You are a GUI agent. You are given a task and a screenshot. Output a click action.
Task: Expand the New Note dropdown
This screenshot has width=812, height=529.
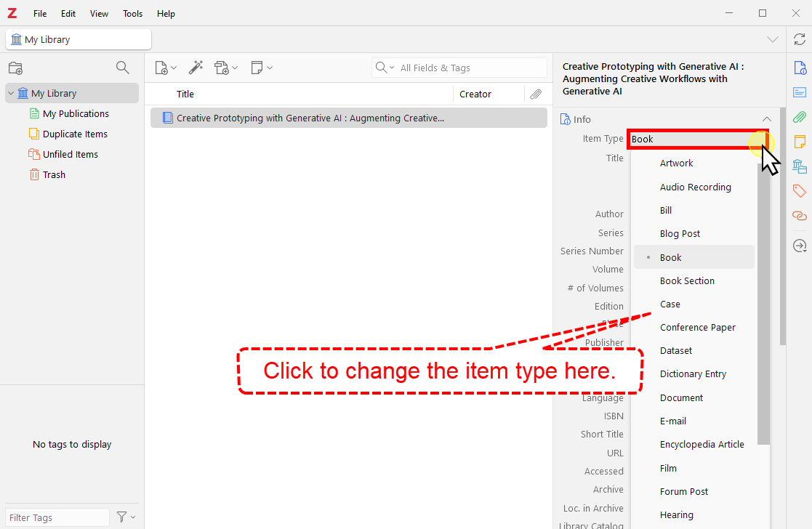(262, 68)
